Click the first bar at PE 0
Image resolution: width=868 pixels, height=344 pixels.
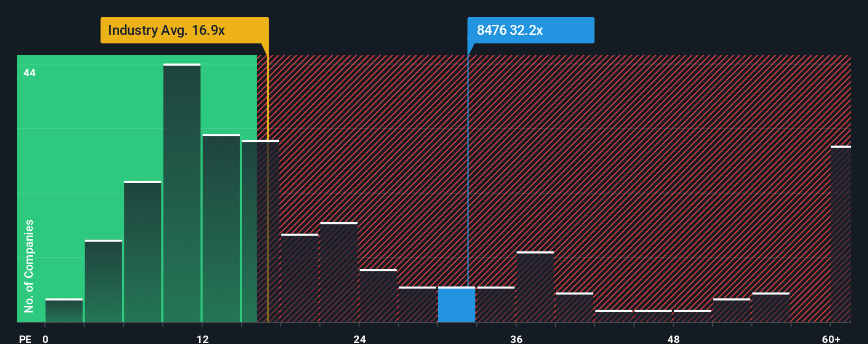64,310
